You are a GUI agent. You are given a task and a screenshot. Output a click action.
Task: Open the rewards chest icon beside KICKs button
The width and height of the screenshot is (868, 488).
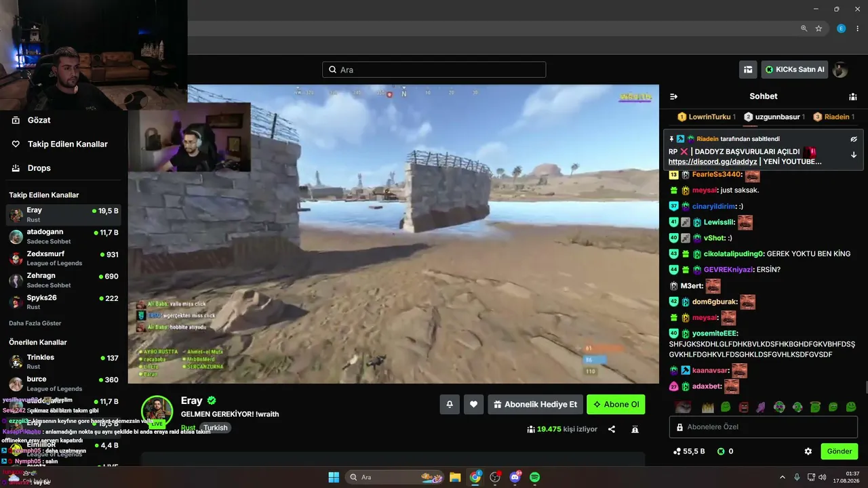point(748,70)
